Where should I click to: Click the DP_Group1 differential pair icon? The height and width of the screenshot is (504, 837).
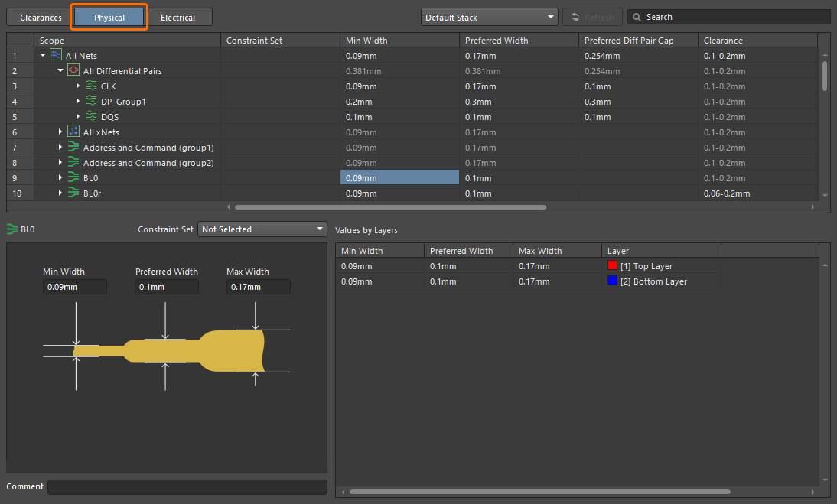pyautogui.click(x=91, y=102)
